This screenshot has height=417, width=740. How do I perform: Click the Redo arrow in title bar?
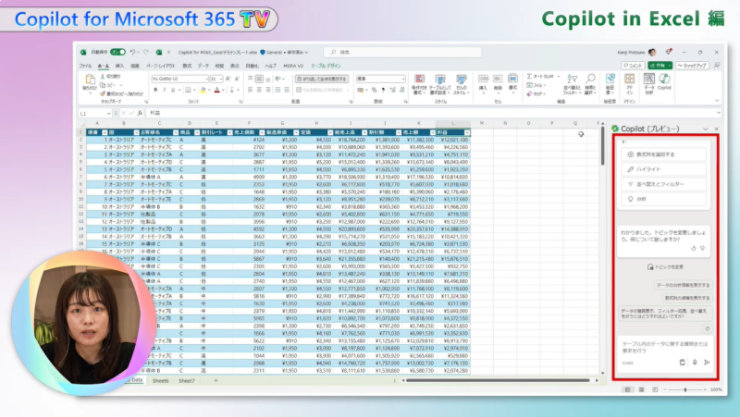pyautogui.click(x=146, y=52)
